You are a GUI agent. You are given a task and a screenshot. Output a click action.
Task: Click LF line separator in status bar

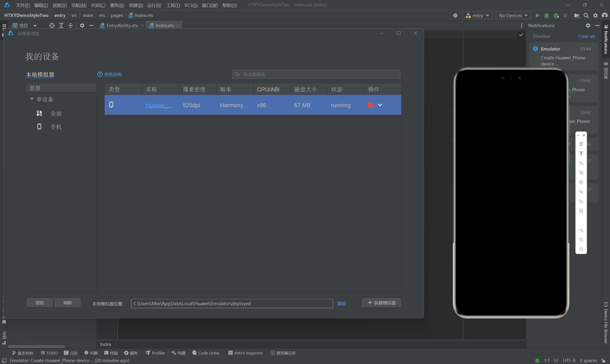tap(556, 361)
